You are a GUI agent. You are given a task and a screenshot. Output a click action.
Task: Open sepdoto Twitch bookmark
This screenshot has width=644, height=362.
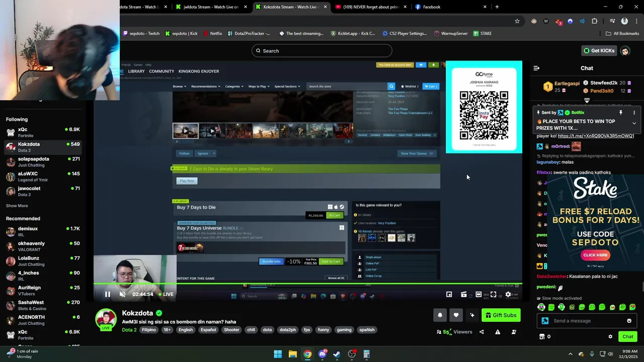pos(141,34)
